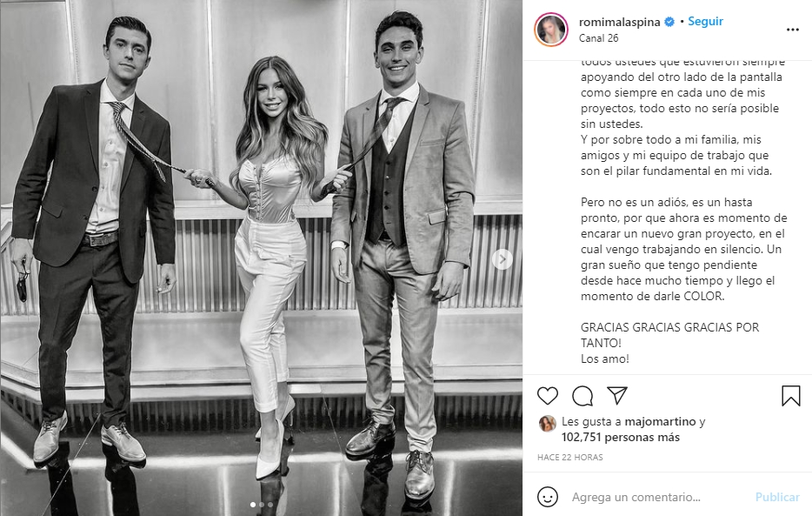The width and height of the screenshot is (812, 516).
Task: Open majomartino liker profile link
Action: [660, 422]
